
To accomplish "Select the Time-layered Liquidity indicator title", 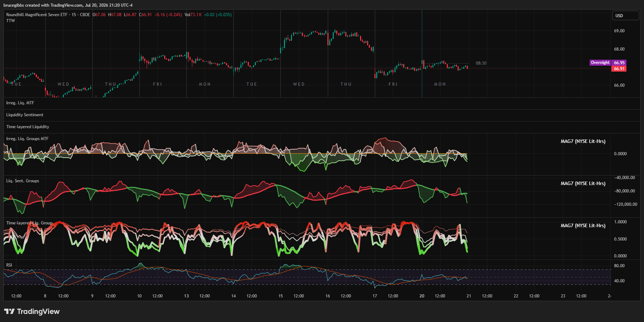I will point(27,127).
